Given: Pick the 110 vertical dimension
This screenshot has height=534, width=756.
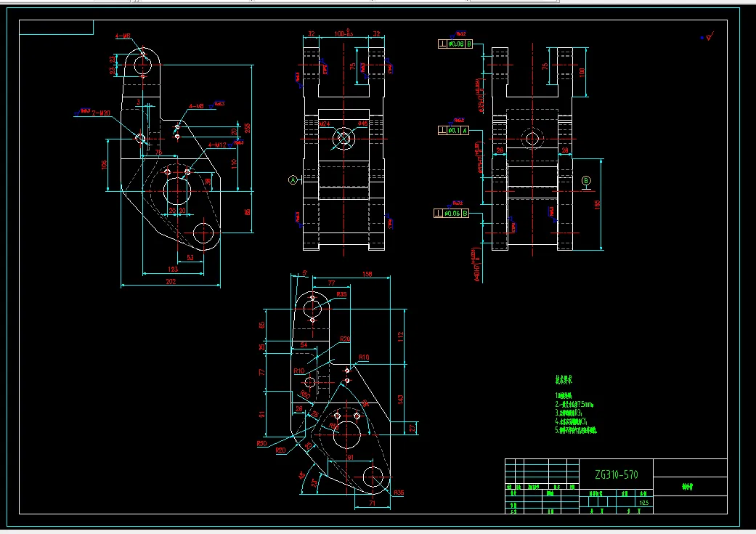Looking at the screenshot, I should pos(235,164).
